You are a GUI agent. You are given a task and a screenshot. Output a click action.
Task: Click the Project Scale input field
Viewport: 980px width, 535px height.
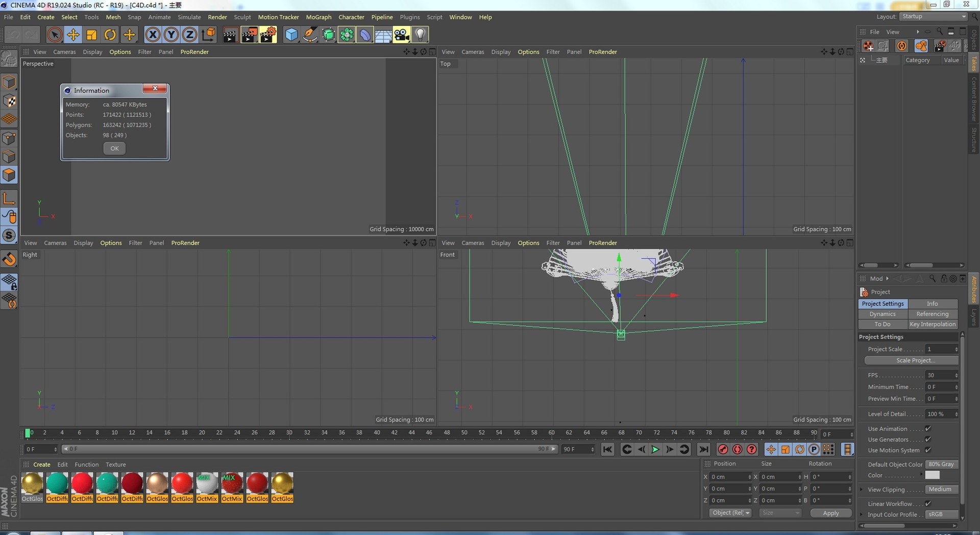(939, 349)
